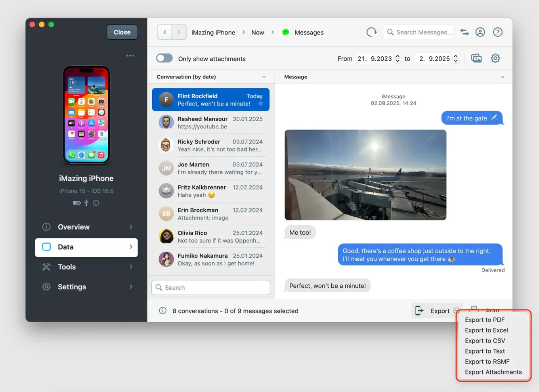Select the Fritz Kalkbrenner conversation
This screenshot has width=539, height=392.
point(211,191)
